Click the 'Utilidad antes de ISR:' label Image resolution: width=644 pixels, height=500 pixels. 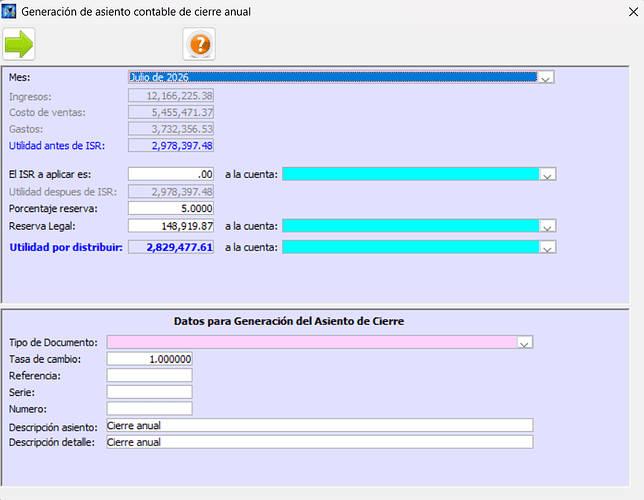click(x=57, y=146)
